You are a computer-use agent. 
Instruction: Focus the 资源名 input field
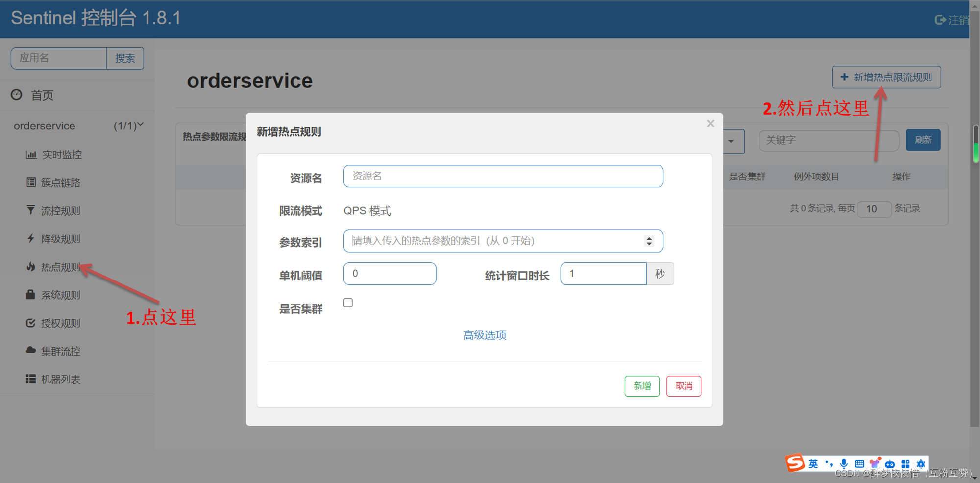503,176
